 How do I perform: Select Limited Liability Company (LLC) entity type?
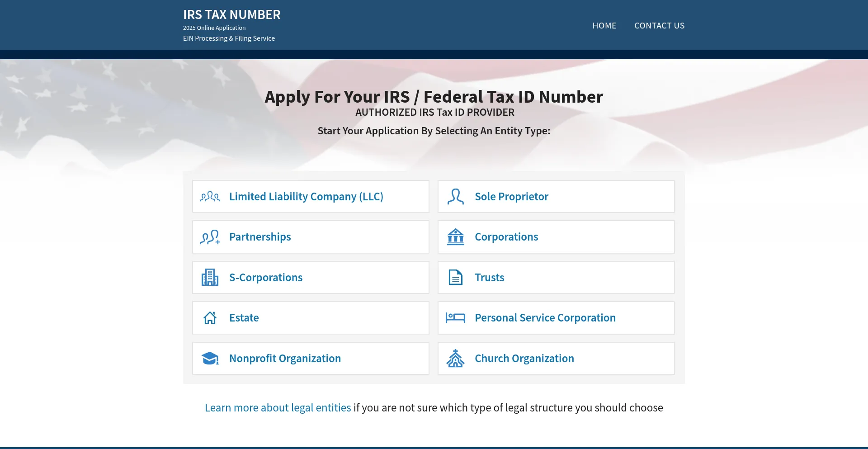(x=306, y=197)
